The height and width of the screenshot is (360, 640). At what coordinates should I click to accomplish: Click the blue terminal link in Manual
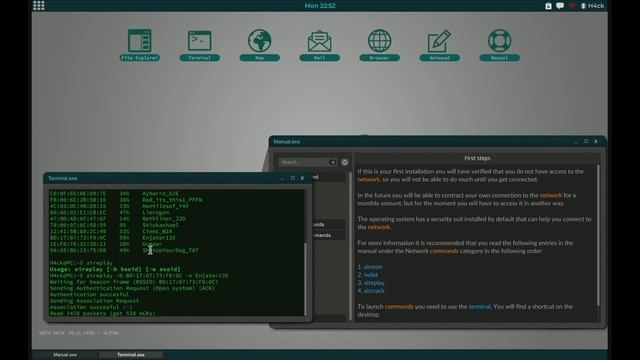tap(480, 307)
